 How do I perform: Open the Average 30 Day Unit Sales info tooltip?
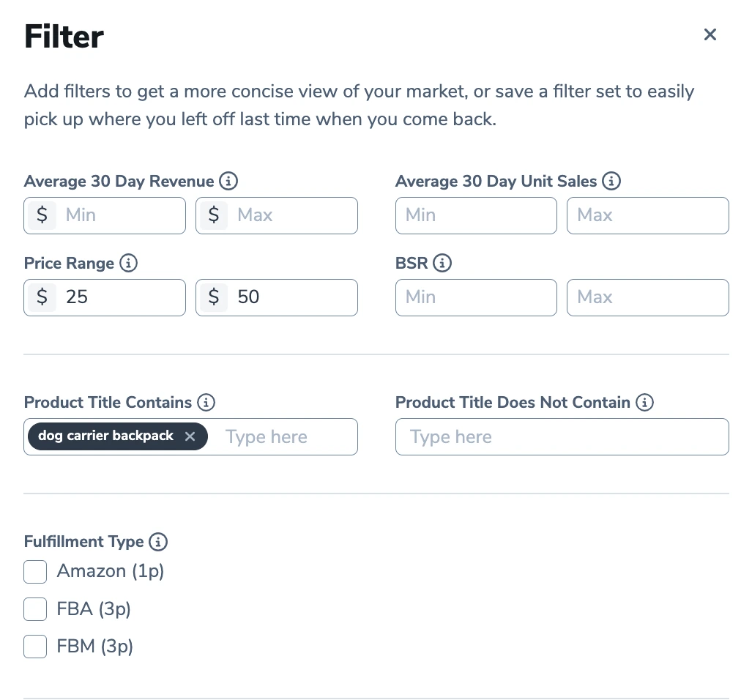click(x=611, y=181)
